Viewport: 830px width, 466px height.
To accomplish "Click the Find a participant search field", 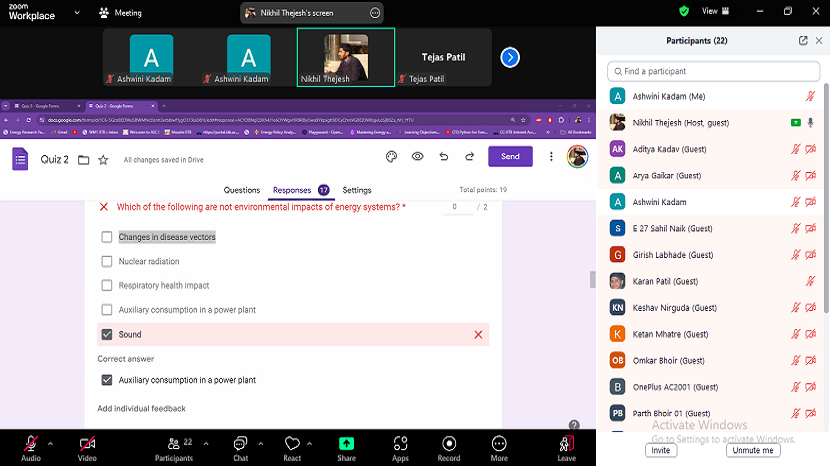I will pyautogui.click(x=712, y=72).
